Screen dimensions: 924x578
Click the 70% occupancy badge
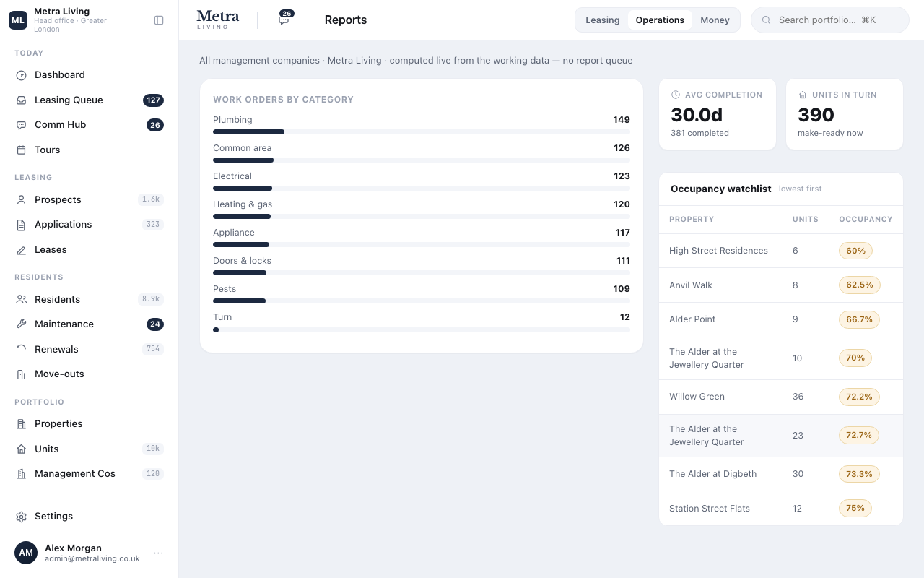[855, 358]
